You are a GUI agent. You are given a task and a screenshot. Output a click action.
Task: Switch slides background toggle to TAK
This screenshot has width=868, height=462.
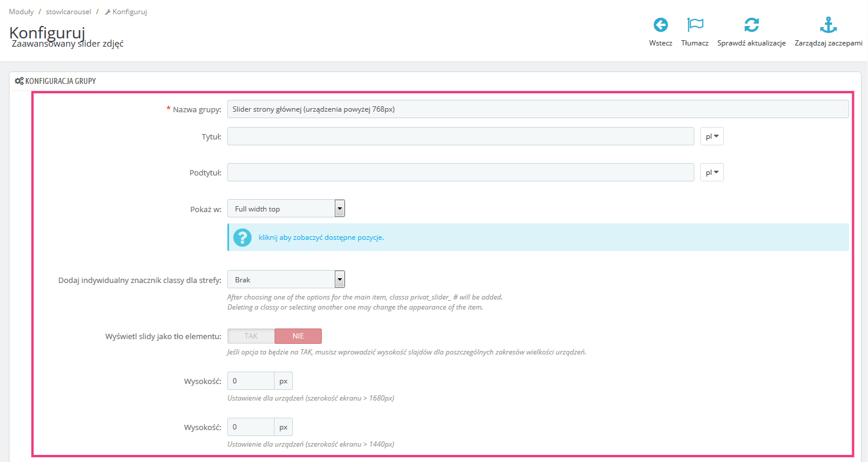(x=251, y=336)
